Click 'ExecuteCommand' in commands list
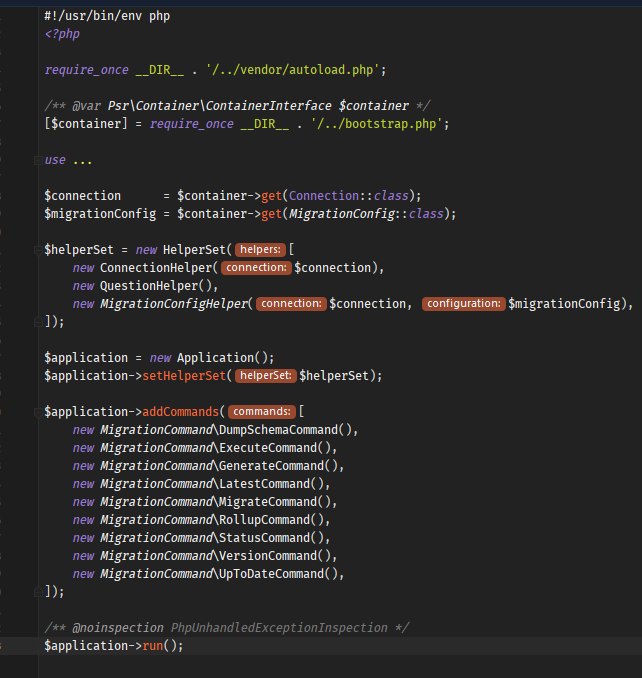Image resolution: width=642 pixels, height=678 pixels. click(268, 448)
